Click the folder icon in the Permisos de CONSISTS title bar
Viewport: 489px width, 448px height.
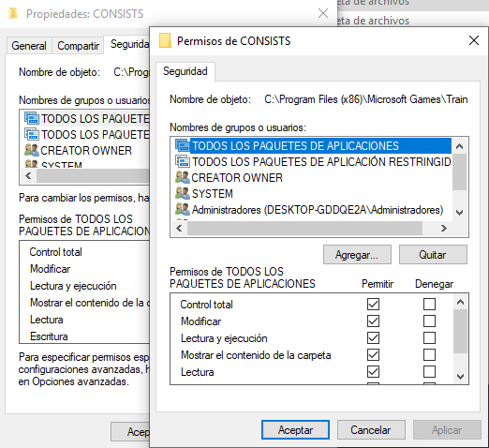click(165, 40)
